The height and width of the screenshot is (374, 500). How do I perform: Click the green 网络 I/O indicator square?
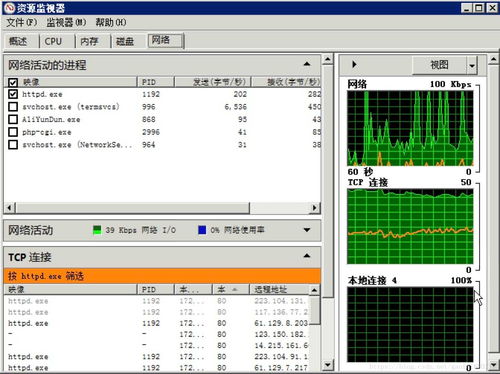pyautogui.click(x=97, y=230)
